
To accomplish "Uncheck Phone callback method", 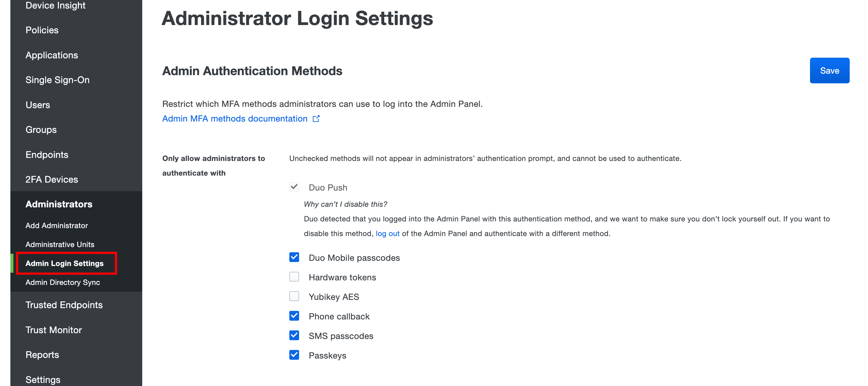I will pos(294,316).
